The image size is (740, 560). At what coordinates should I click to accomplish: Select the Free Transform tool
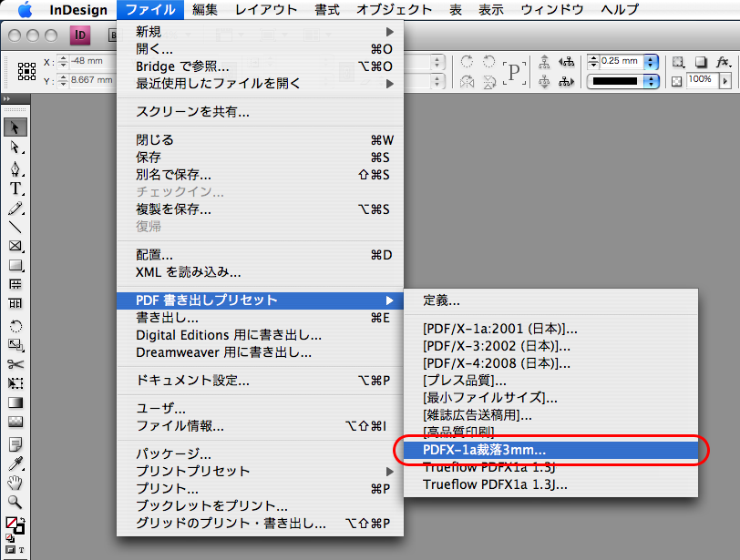click(x=15, y=383)
